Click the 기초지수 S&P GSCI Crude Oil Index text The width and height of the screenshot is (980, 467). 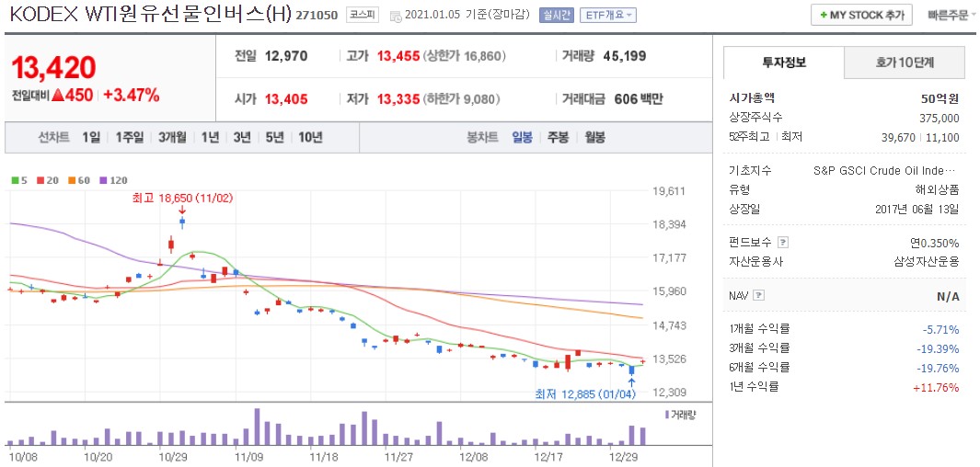(x=885, y=170)
